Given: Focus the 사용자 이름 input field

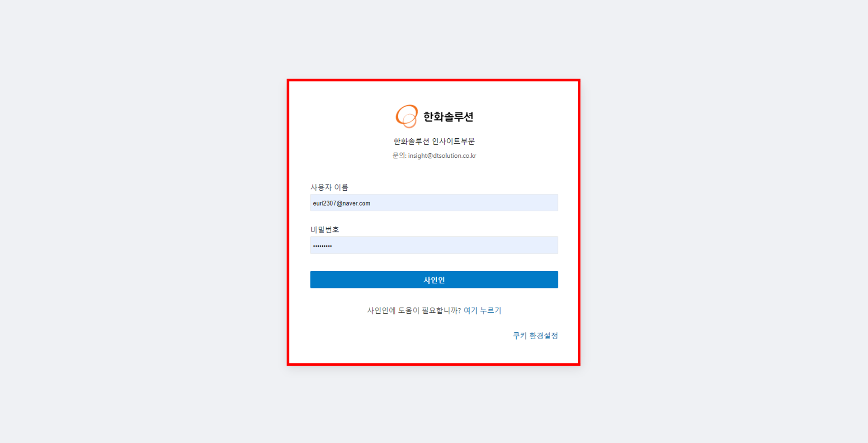Looking at the screenshot, I should point(434,203).
